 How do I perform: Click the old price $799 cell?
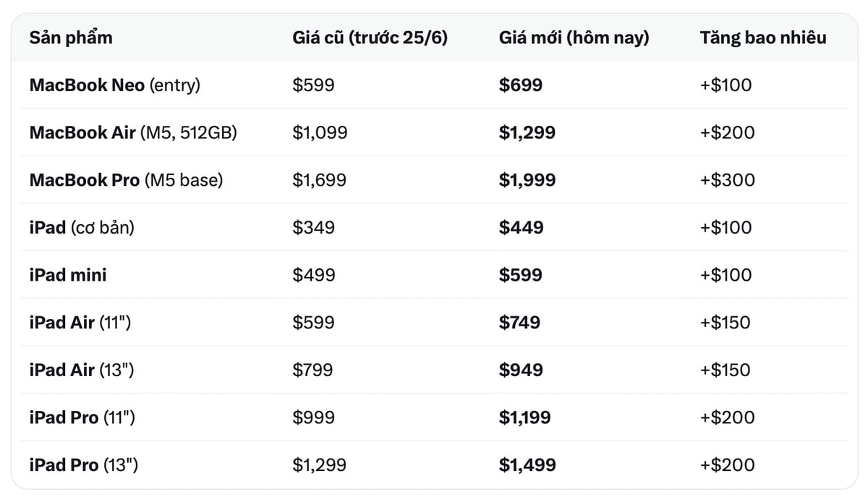(x=313, y=370)
